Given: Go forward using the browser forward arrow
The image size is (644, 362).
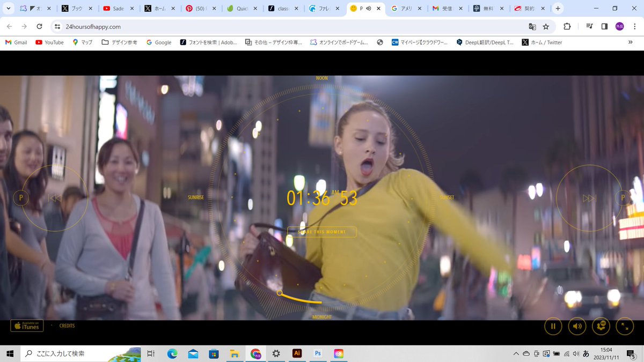Looking at the screenshot, I should click(24, 26).
